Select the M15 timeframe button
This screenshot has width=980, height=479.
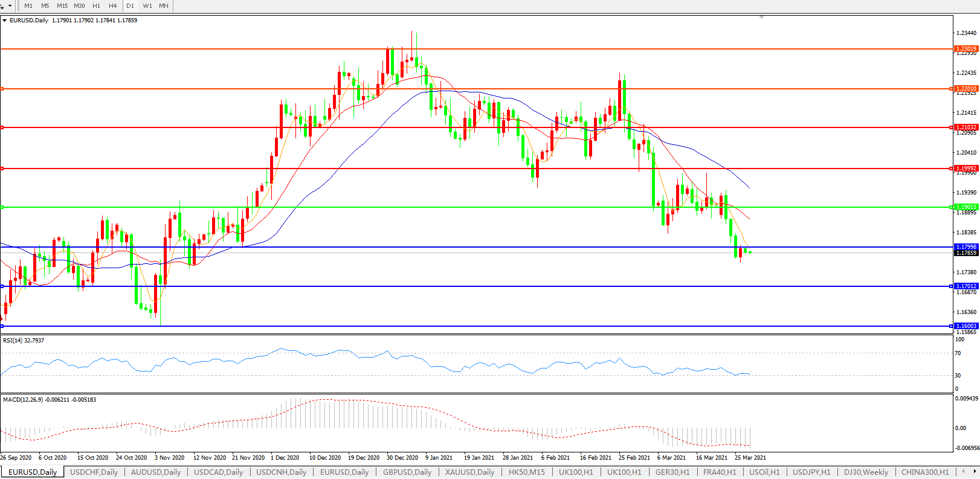click(x=62, y=6)
